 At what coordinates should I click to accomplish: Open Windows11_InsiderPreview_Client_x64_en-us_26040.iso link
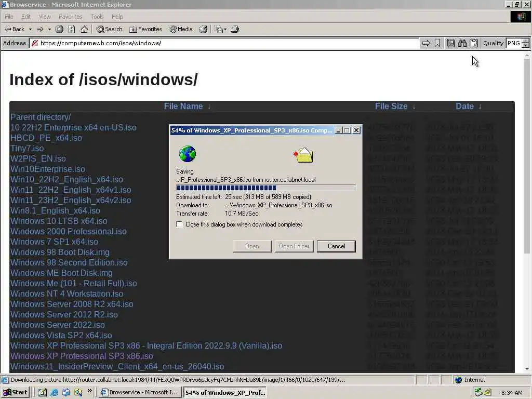117,367
